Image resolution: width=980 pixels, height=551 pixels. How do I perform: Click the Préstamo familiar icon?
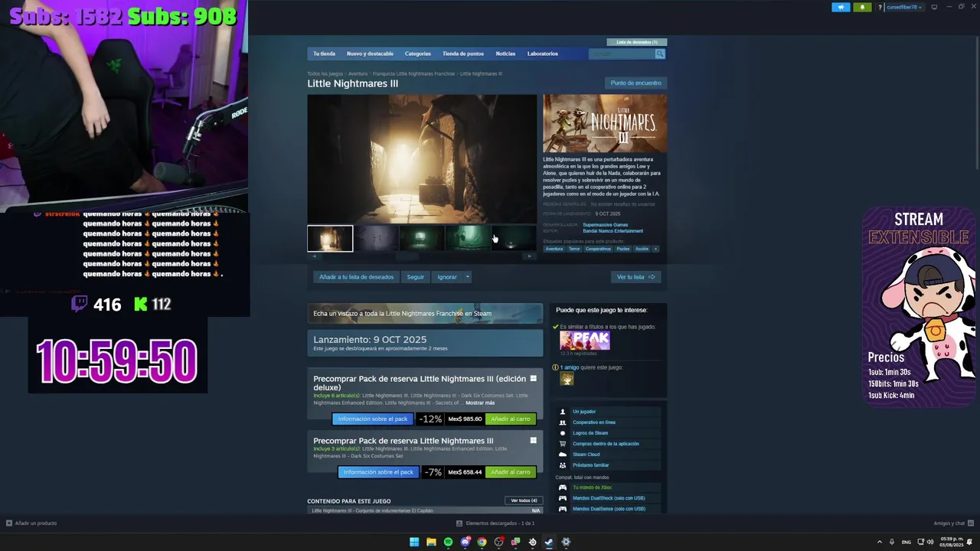(563, 465)
